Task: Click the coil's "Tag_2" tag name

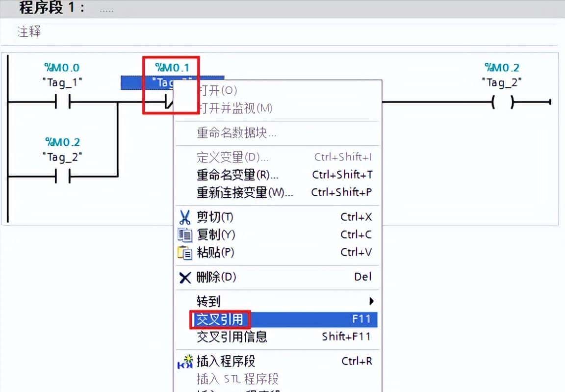Action: [x=502, y=82]
